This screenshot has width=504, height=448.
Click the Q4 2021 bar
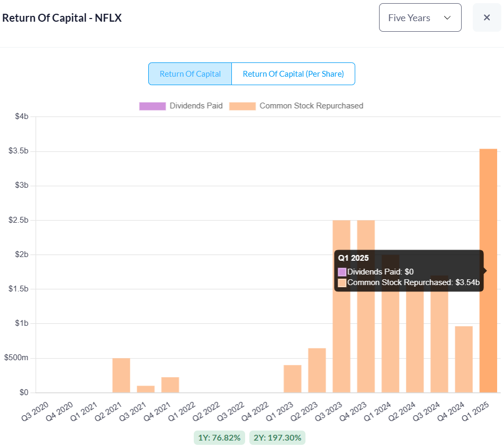[x=170, y=385]
